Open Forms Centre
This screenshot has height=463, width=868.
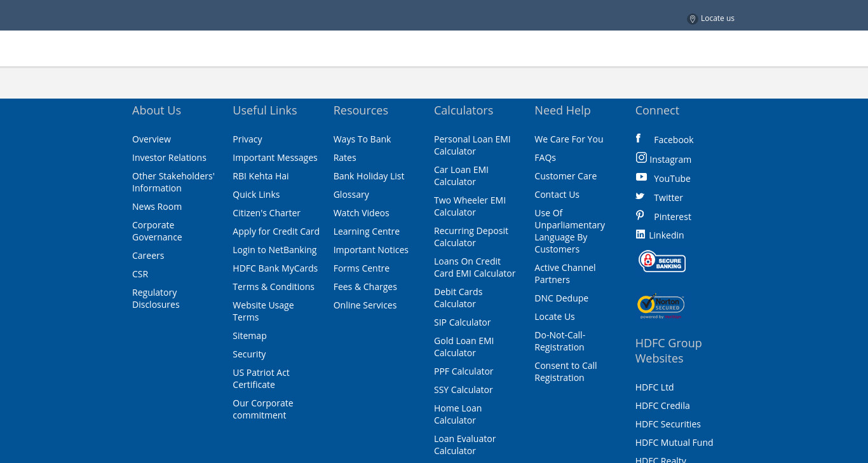(x=362, y=268)
